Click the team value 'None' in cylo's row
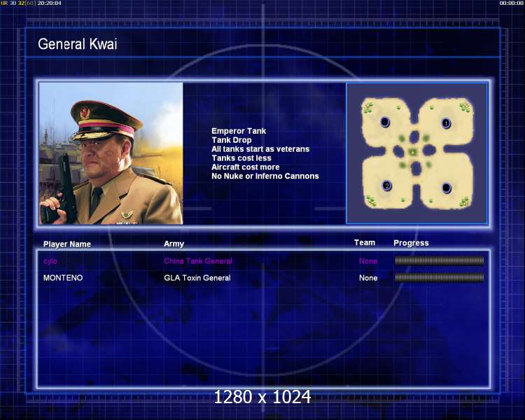The height and width of the screenshot is (420, 525). [x=368, y=261]
